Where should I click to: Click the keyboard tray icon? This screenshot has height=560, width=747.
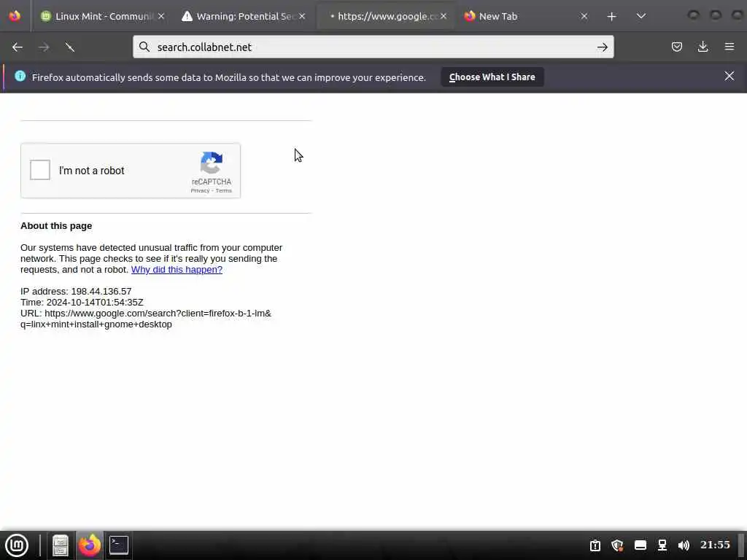tap(640, 545)
